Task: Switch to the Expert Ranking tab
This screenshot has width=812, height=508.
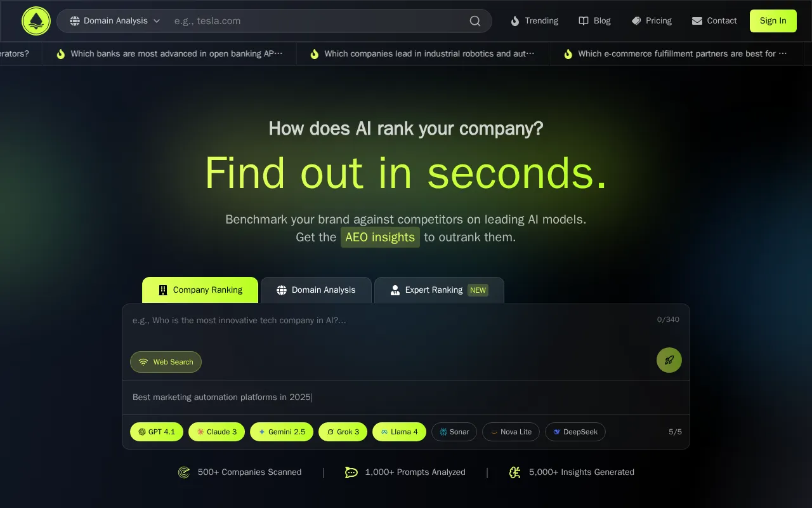Action: [439, 290]
